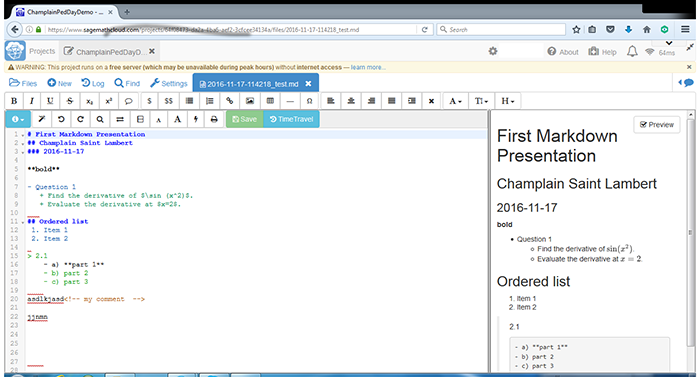Toggle split view of editor
The width and height of the screenshot is (700, 377).
coord(140,119)
